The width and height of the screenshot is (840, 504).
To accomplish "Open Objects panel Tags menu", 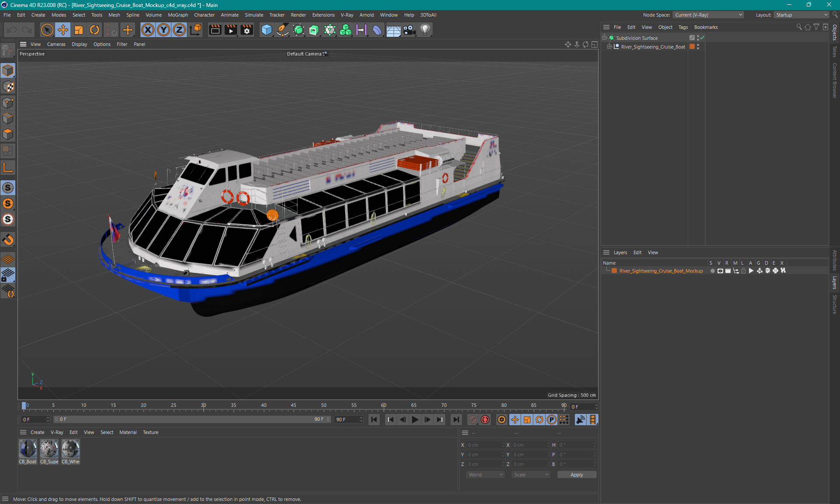I will [683, 27].
